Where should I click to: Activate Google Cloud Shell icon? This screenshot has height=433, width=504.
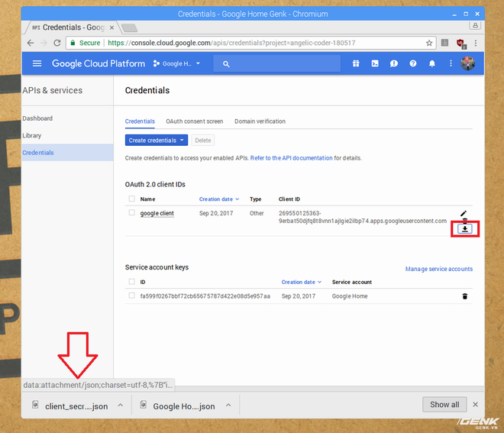click(x=375, y=63)
